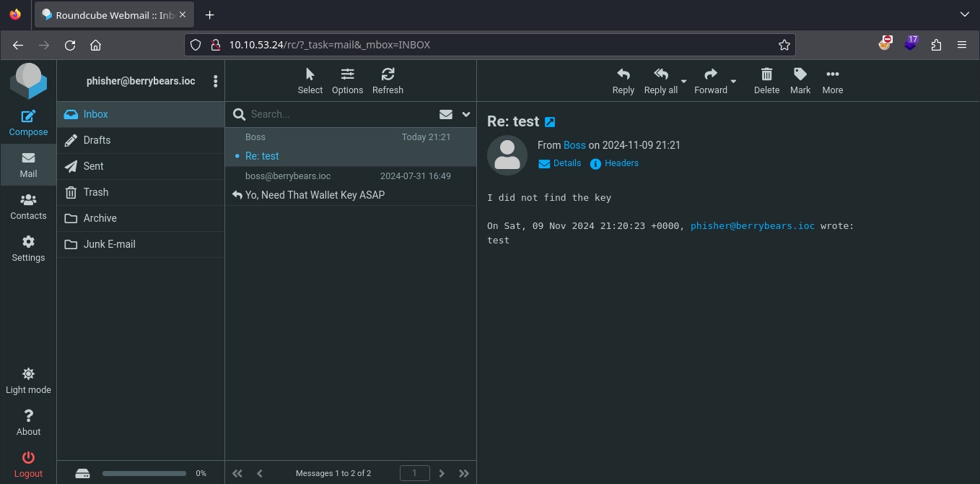
Task: Toggle the unread message filter envelope
Action: pyautogui.click(x=445, y=114)
